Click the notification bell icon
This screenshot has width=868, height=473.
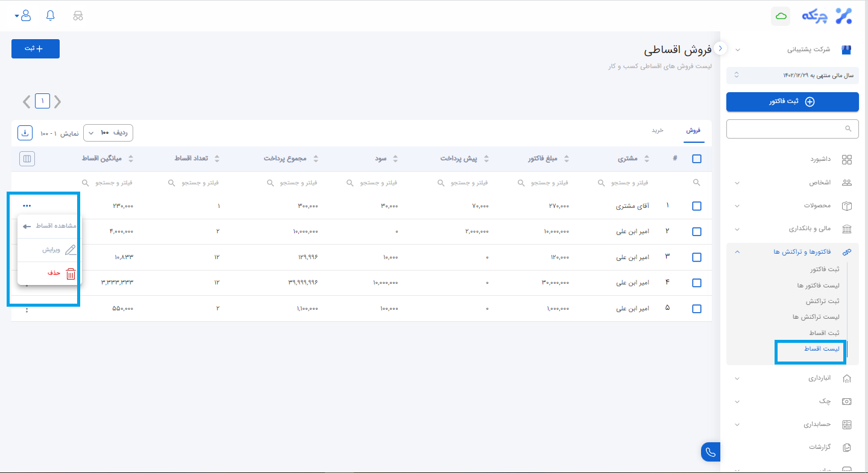tap(50, 16)
